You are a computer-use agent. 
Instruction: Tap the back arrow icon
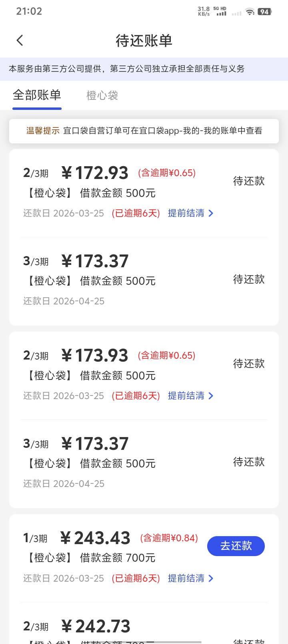coord(20,40)
